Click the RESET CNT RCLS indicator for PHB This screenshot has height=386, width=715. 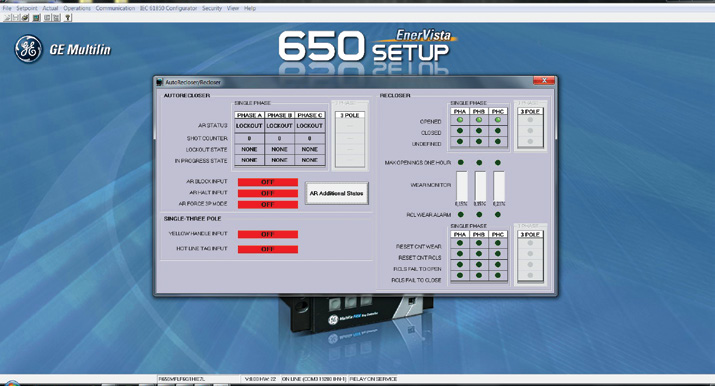(479, 254)
